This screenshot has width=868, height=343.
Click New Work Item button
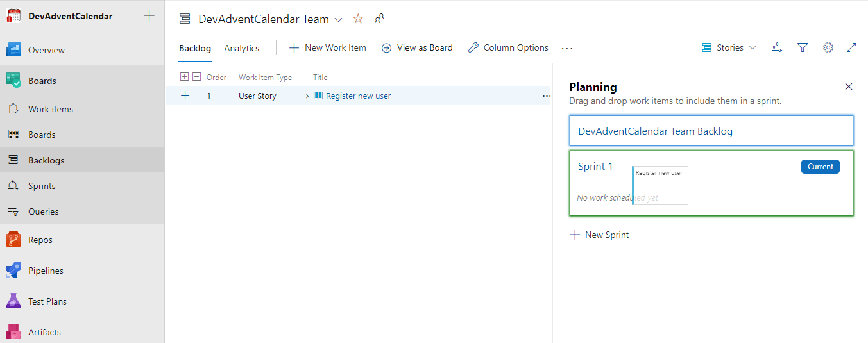click(327, 47)
